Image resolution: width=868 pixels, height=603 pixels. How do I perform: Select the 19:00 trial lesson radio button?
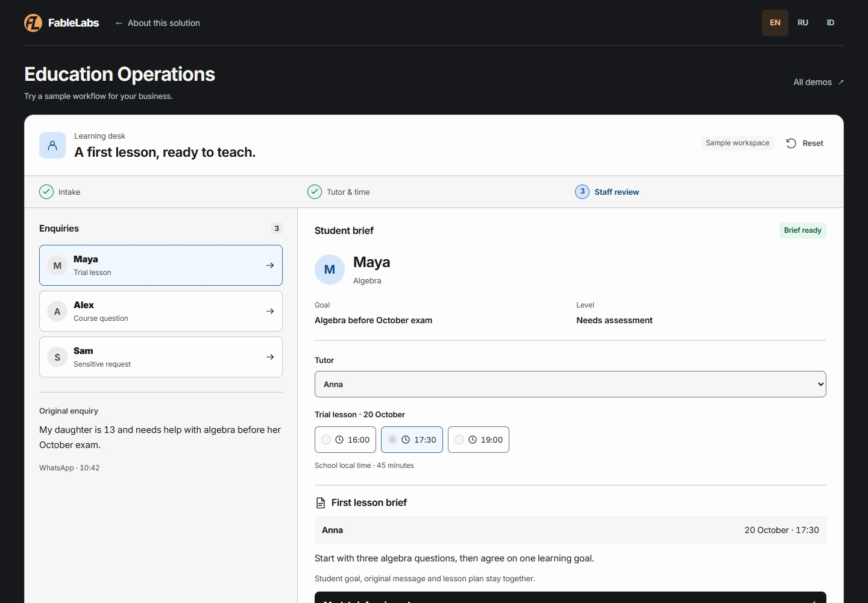(x=459, y=440)
